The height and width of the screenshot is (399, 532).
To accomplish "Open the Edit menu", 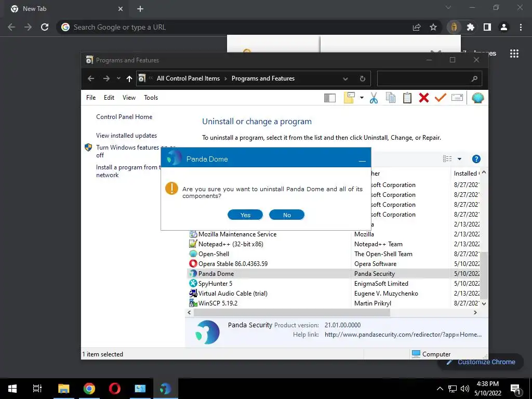I will click(109, 97).
